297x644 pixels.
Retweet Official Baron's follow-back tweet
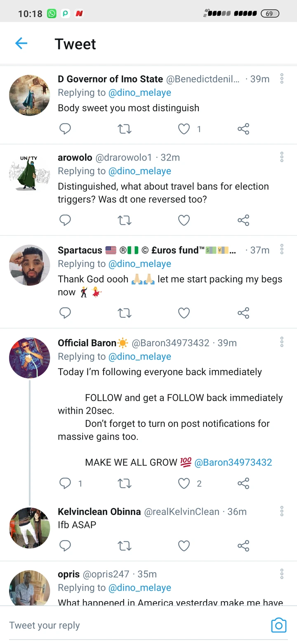tap(125, 483)
